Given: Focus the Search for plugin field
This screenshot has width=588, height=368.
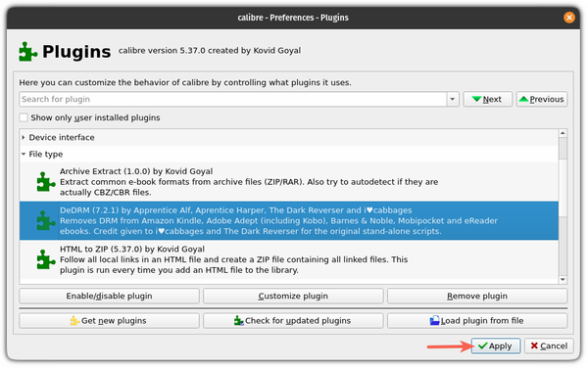Looking at the screenshot, I should [x=233, y=99].
